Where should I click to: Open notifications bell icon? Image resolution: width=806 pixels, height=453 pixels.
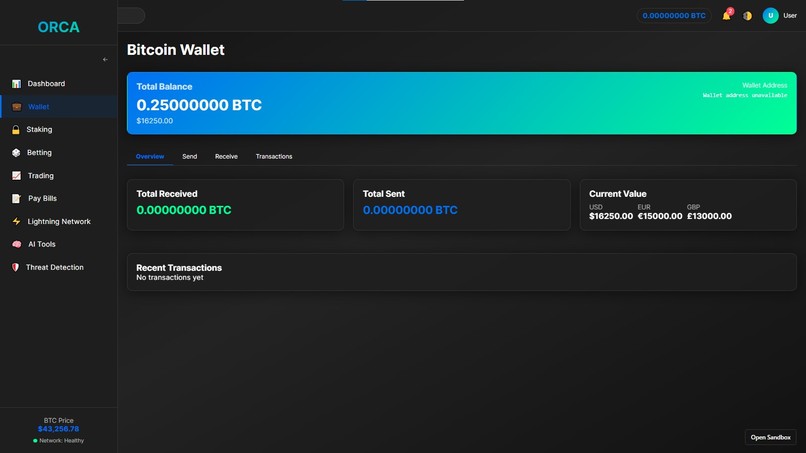(726, 15)
